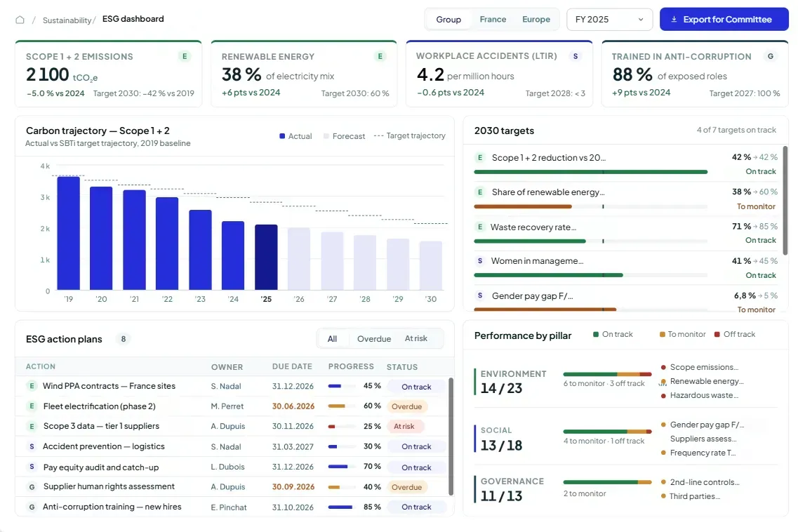Click Scope emissions item in Environment pillar
The width and height of the screenshot is (798, 532).
700,367
